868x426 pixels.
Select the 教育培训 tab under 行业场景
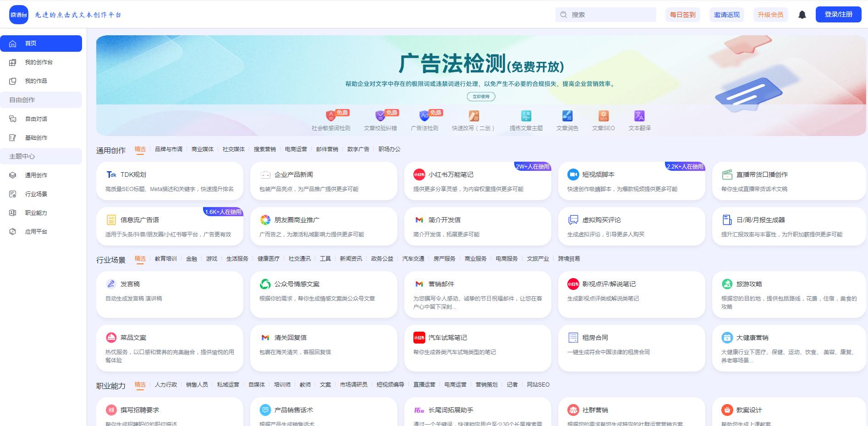[166, 259]
